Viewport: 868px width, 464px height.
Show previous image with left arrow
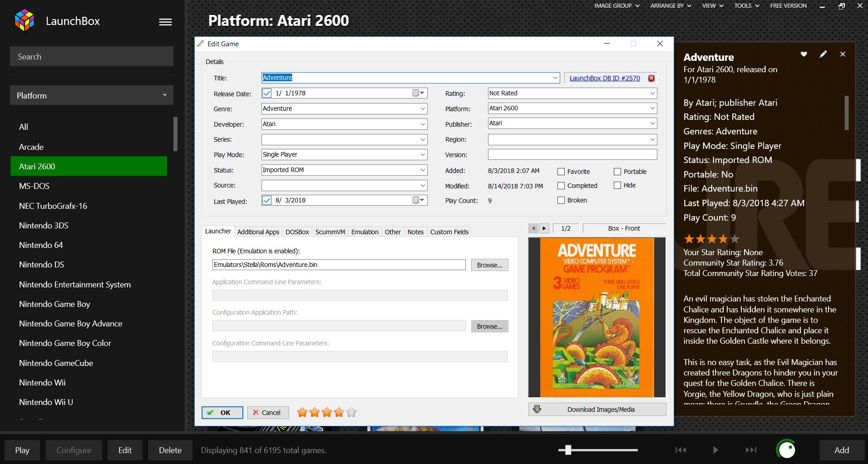[533, 228]
